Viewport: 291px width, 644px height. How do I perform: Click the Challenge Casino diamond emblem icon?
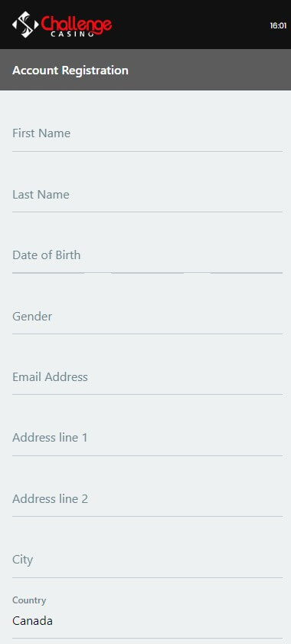25,25
